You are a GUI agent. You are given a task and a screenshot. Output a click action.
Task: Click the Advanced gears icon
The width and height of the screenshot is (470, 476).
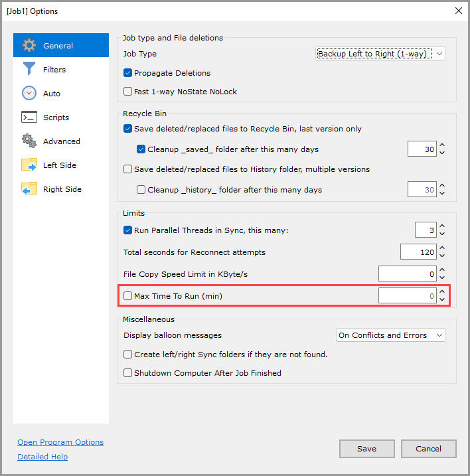tap(29, 141)
